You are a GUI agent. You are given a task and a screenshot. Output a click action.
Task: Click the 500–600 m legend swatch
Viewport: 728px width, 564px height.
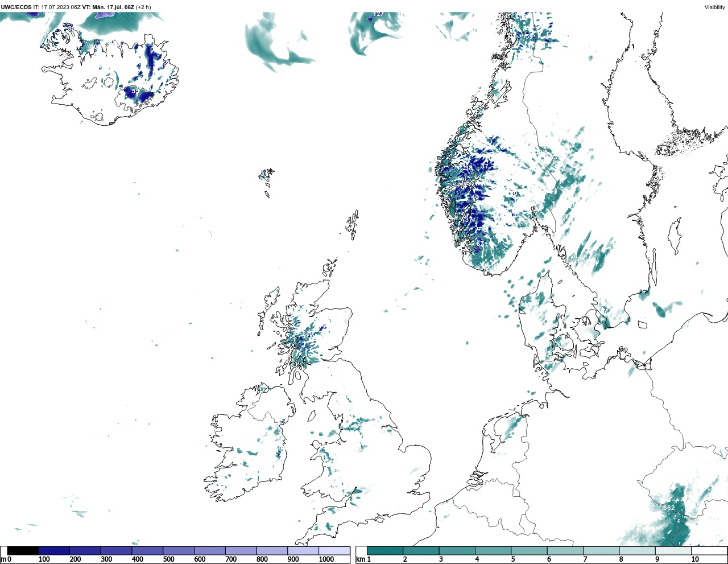[x=179, y=550]
